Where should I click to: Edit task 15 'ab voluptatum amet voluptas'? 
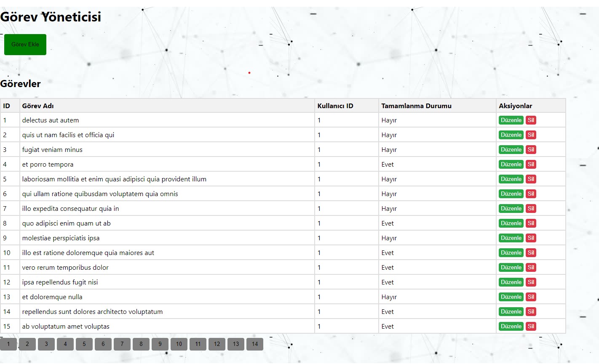coord(511,327)
